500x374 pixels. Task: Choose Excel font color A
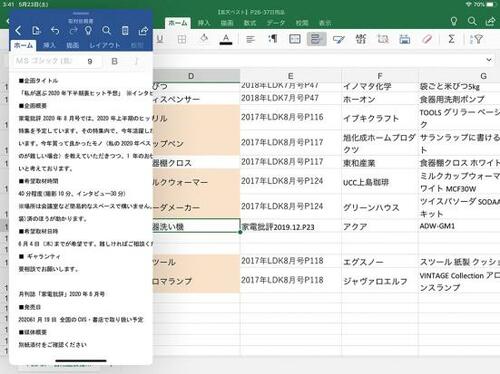pyautogui.click(x=226, y=39)
